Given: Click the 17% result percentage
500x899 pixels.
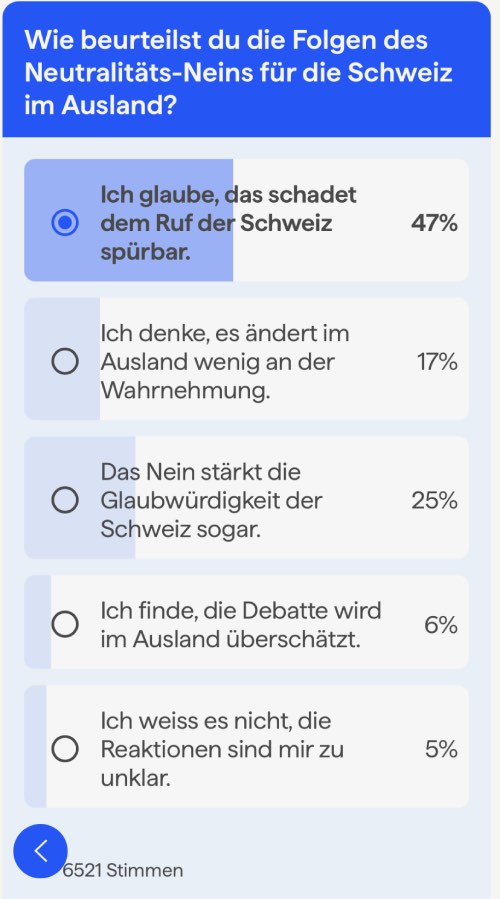Looking at the screenshot, I should (437, 362).
